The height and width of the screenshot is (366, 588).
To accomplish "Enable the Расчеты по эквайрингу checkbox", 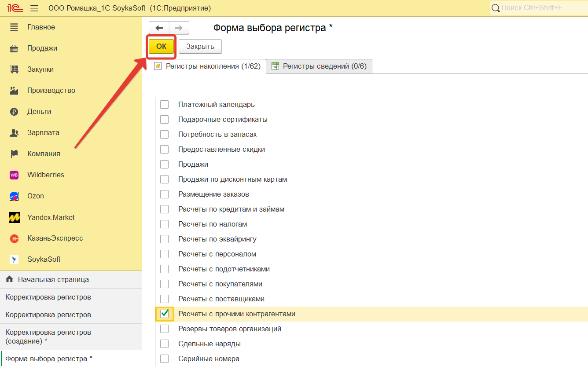I will (x=164, y=239).
